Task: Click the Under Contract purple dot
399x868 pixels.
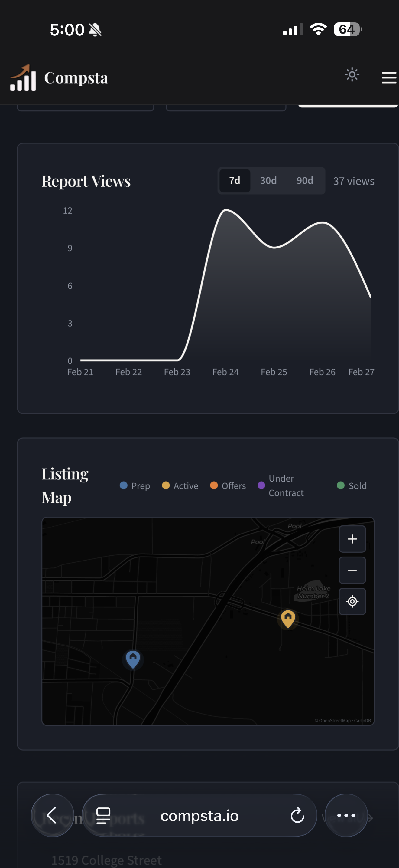Action: point(261,485)
